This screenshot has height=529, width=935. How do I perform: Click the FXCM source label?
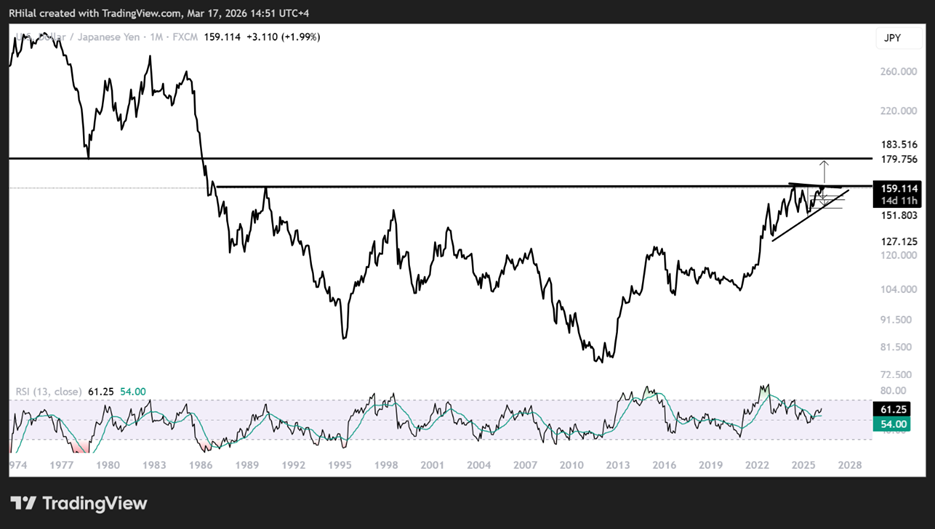pos(185,37)
